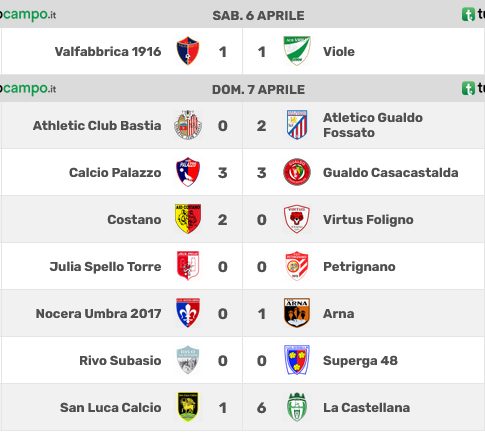Open the Athletic Club Bastia crest

pyautogui.click(x=188, y=125)
